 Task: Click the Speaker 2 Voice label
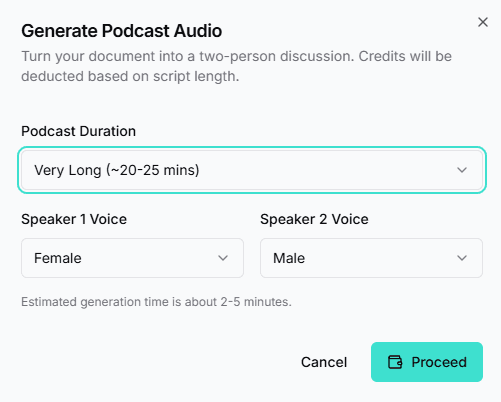tap(314, 219)
